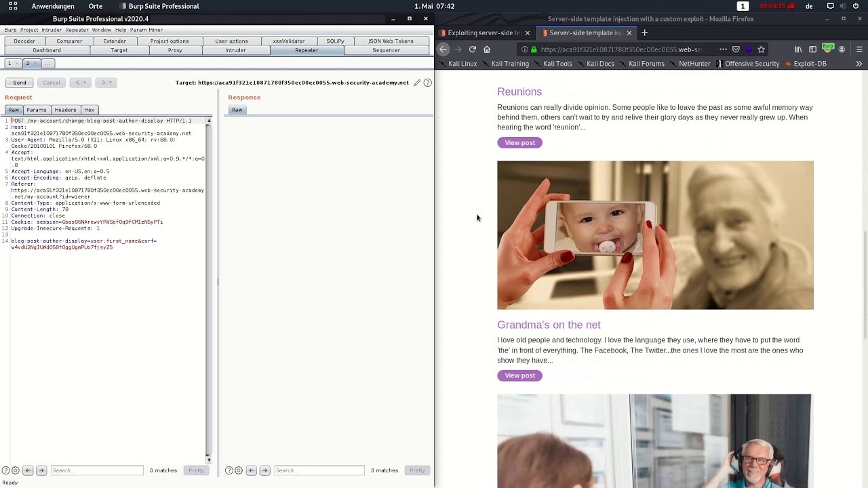Open the Anwendungen menu in the top panel
The width and height of the screenshot is (868, 488).
(53, 6)
